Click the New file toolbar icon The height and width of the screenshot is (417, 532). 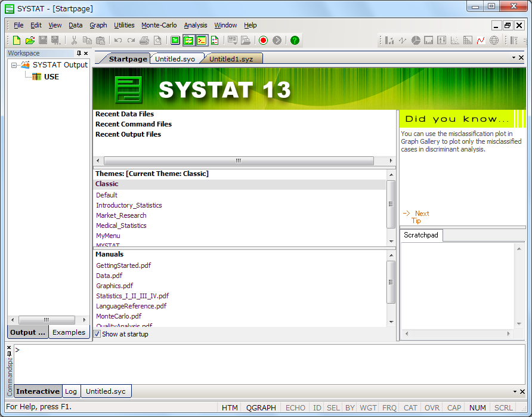tap(17, 41)
